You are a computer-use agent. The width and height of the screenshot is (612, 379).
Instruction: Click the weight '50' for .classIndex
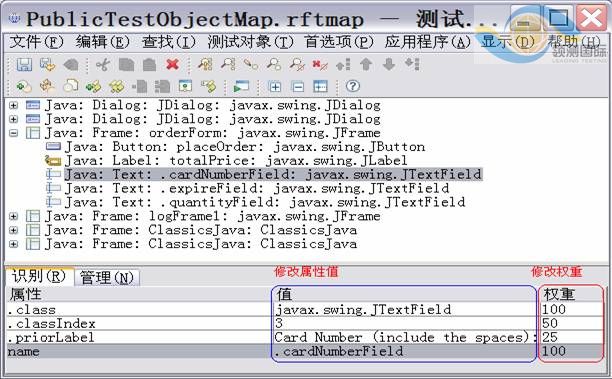pyautogui.click(x=571, y=324)
